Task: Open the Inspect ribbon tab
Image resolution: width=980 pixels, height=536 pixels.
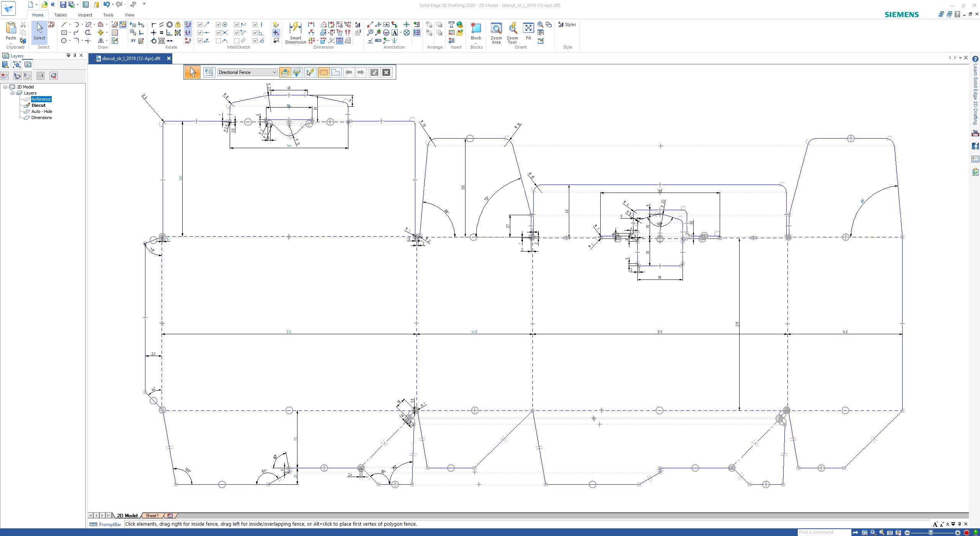Action: (85, 15)
